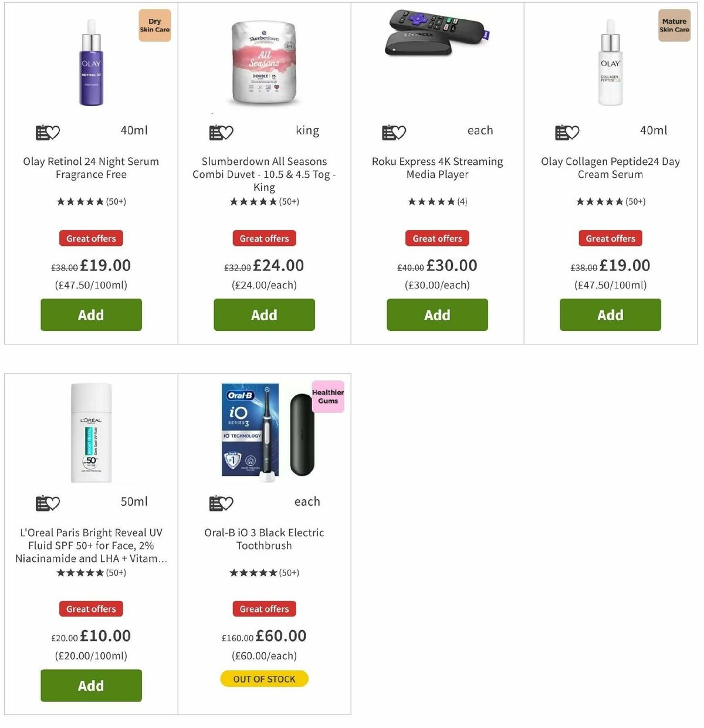Open Great offers on the Roku Express product
The height and width of the screenshot is (728, 704).
(437, 238)
